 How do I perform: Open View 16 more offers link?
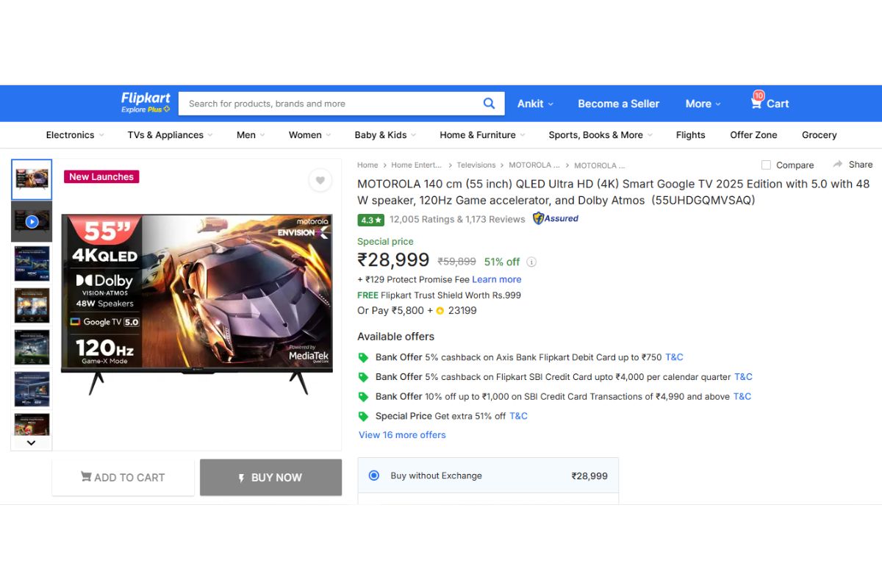coord(402,434)
